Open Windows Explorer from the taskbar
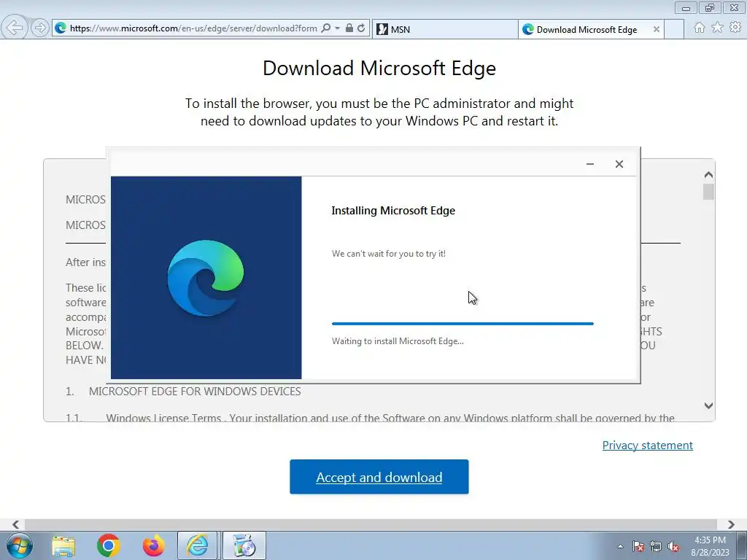Image resolution: width=747 pixels, height=560 pixels. point(64,546)
